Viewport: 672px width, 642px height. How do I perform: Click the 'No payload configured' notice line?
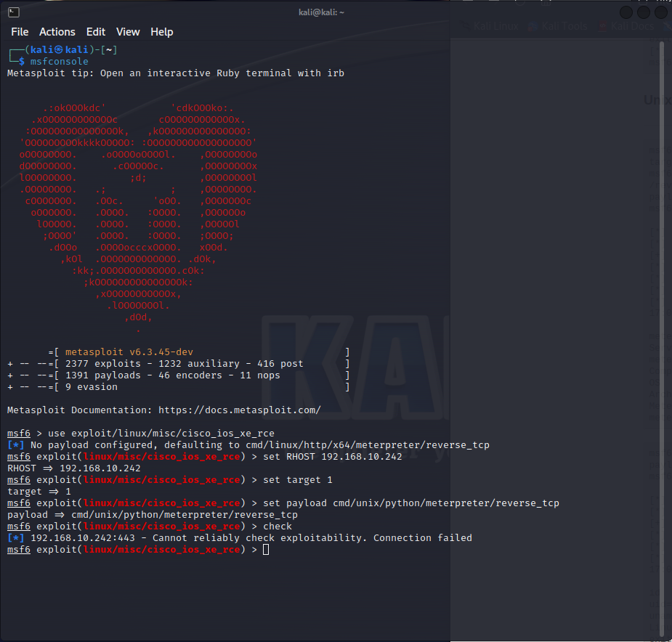click(x=248, y=445)
